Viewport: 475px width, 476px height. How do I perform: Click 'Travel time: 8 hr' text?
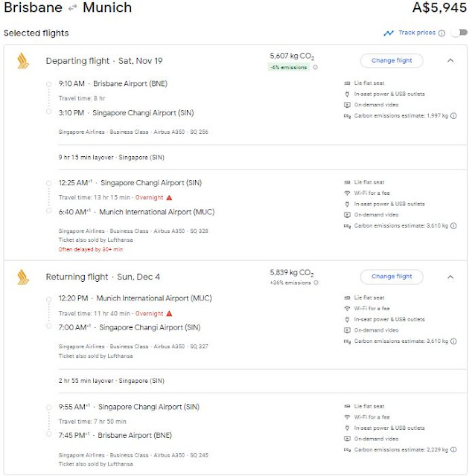tap(82, 98)
